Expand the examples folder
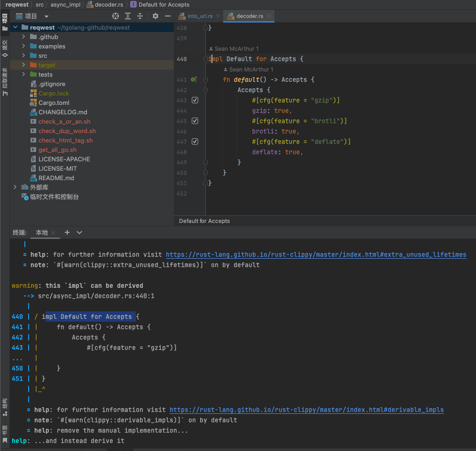The height and width of the screenshot is (451, 476). pos(23,46)
